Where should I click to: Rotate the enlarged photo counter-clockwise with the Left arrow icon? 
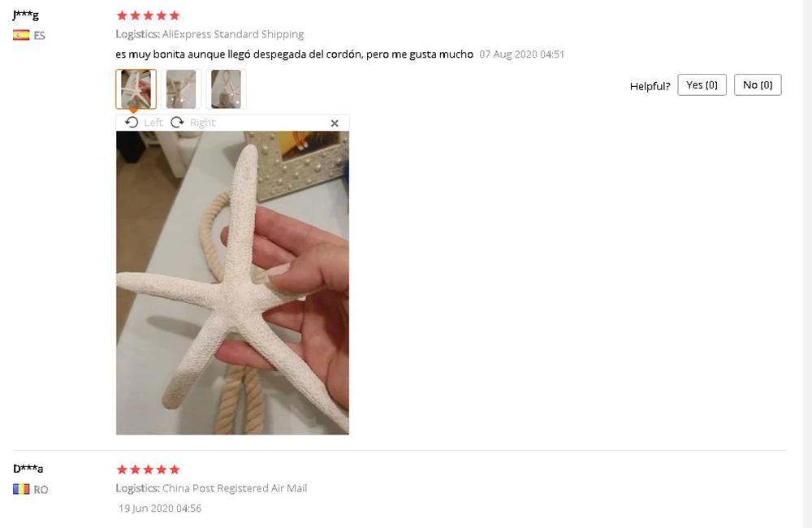(132, 123)
